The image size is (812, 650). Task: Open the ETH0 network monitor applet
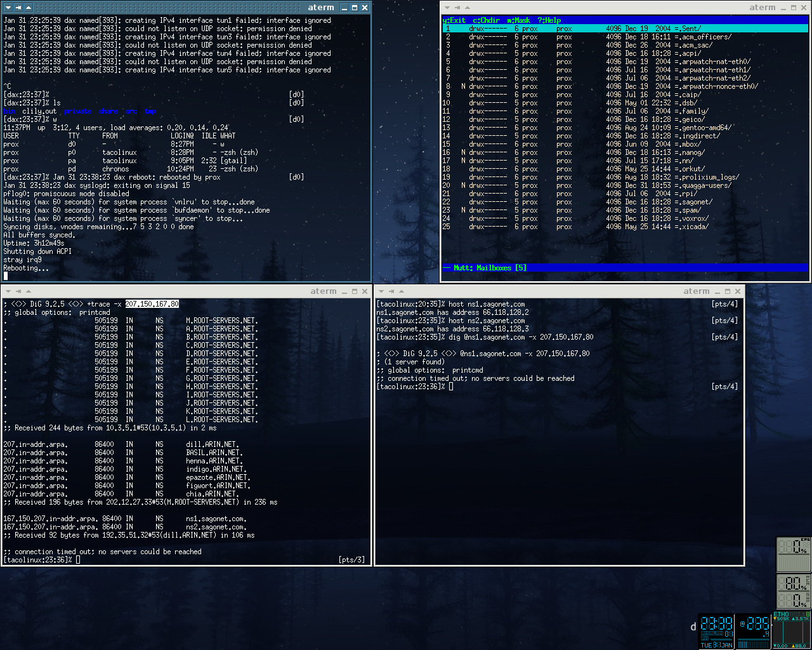point(791,630)
